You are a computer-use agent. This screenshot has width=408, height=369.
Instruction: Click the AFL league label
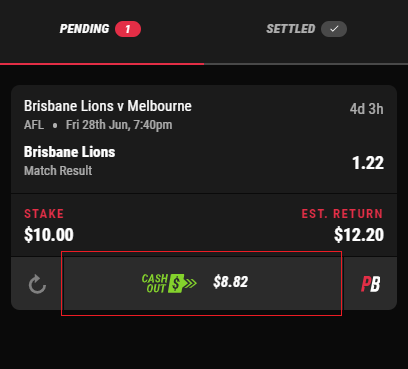(x=34, y=125)
